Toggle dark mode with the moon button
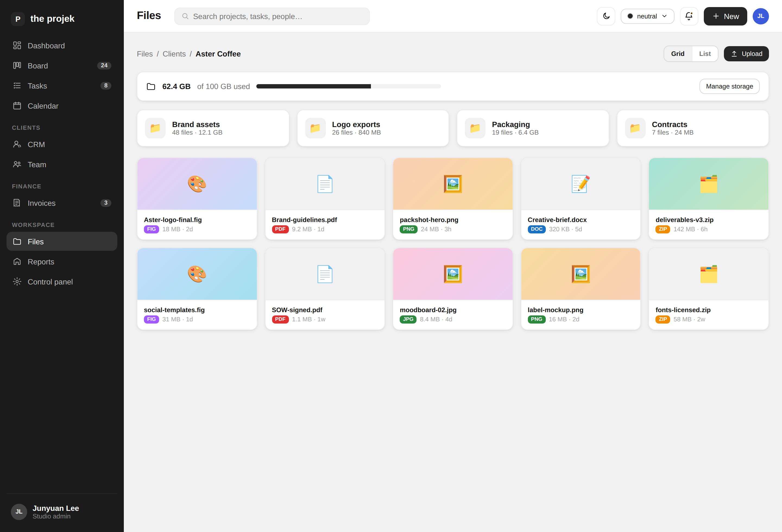This screenshot has height=532, width=782. [606, 16]
